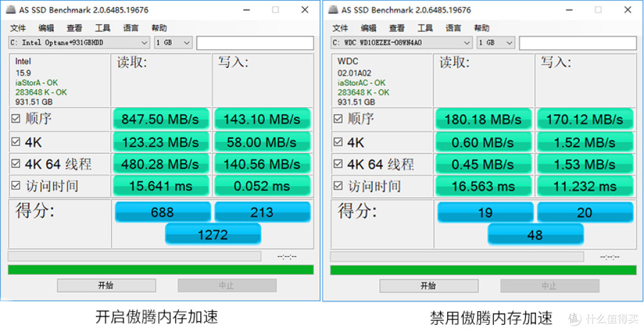
Task: Open the Intel Optane+931GBHDD drive dropdown
Action: [x=79, y=42]
